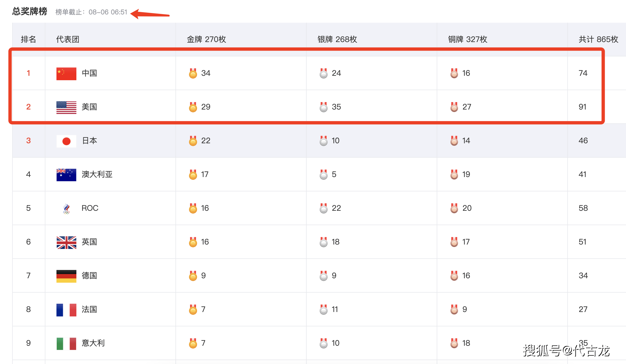Click Japan's total of 46
The width and height of the screenshot is (626, 364).
point(583,141)
